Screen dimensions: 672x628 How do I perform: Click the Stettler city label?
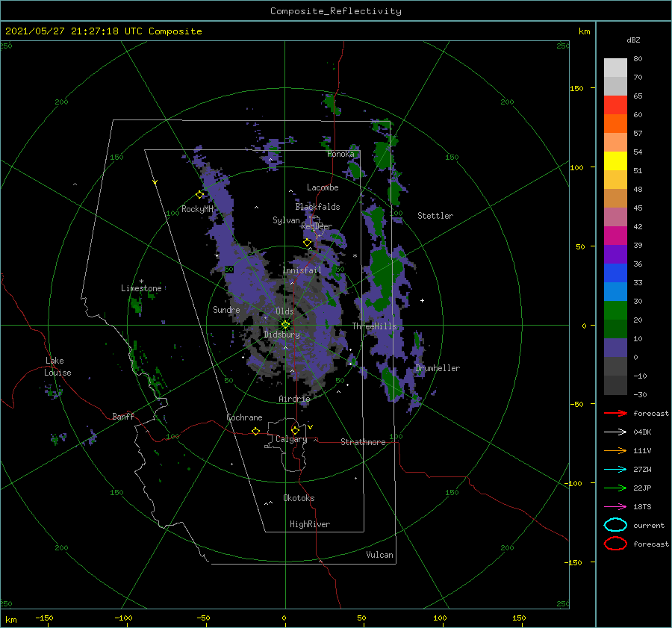435,216
